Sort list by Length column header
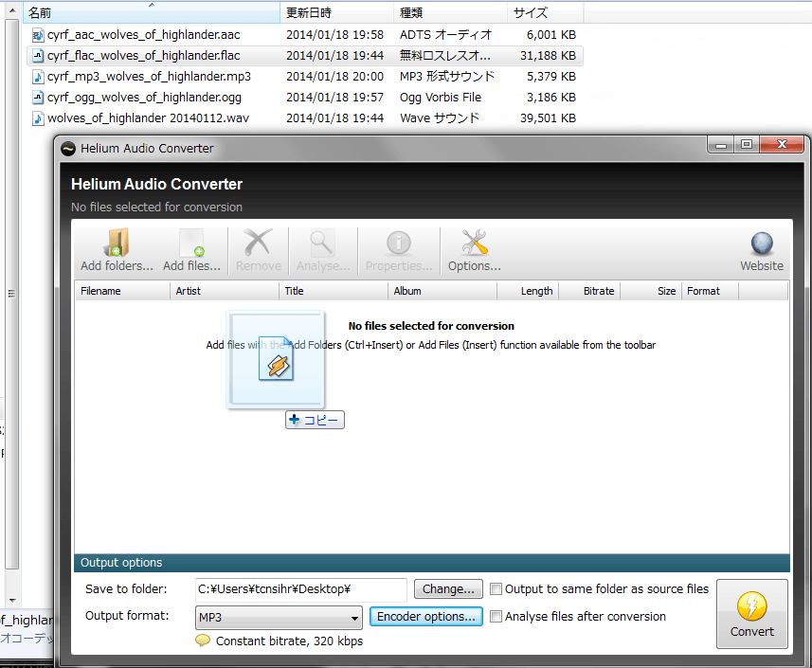The width and height of the screenshot is (812, 668). click(x=528, y=291)
